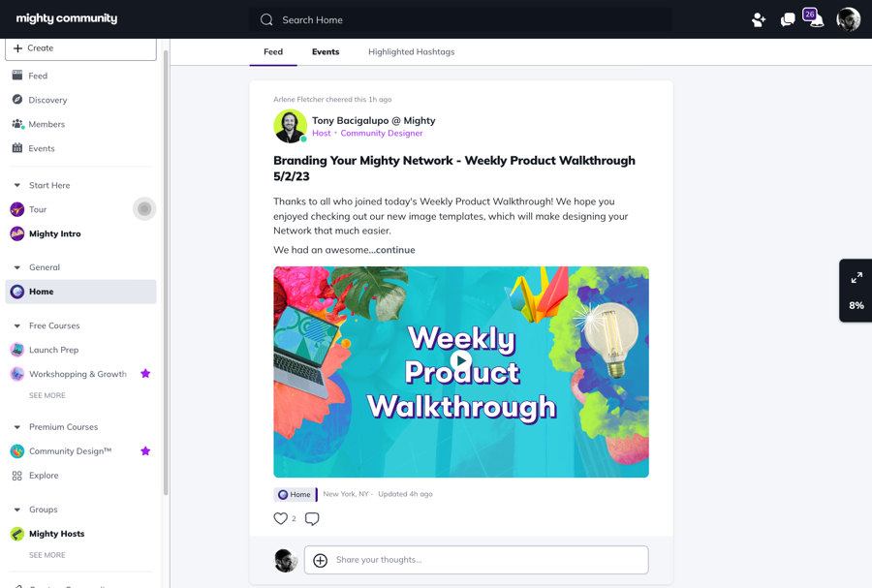This screenshot has height=588, width=872.
Task: Toggle star favorite on Community Design
Action: [x=145, y=450]
